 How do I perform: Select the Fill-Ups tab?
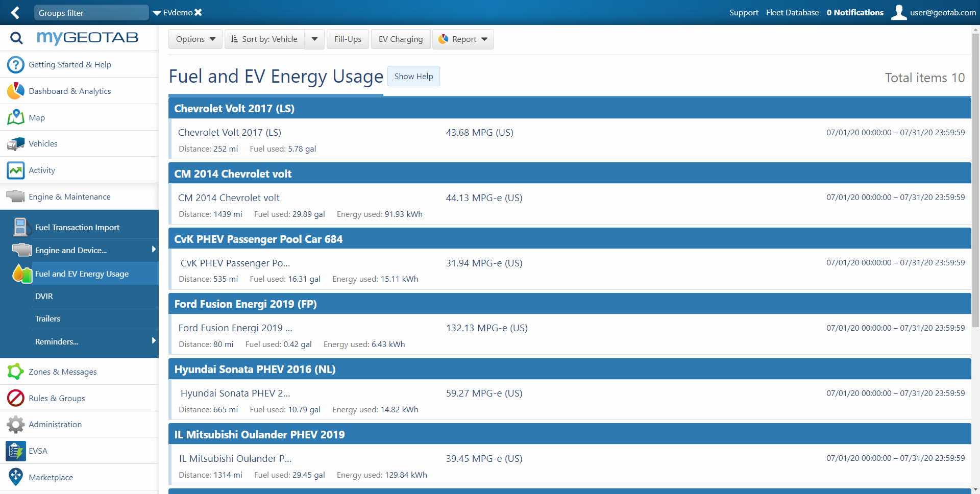348,39
